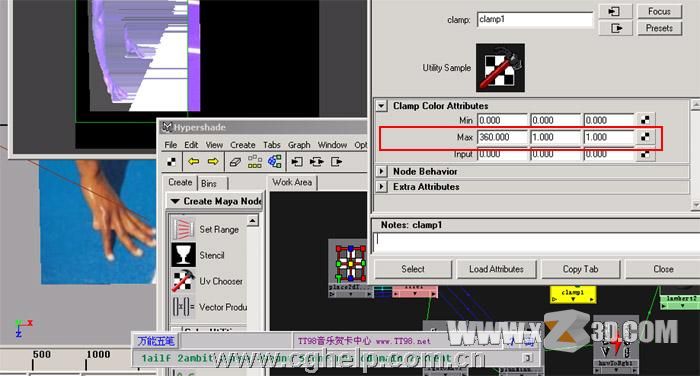Click the timeline marker at 1000
This screenshot has width=700, height=376.
[98, 355]
